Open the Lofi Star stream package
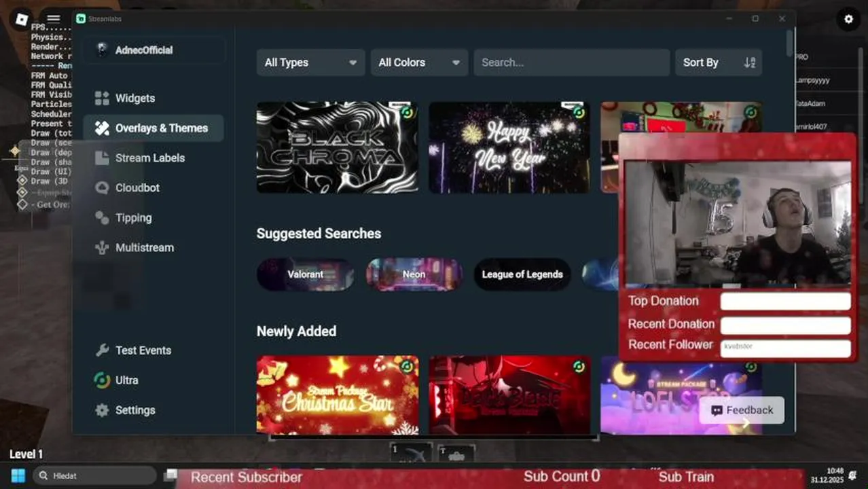868x489 pixels. coord(681,395)
